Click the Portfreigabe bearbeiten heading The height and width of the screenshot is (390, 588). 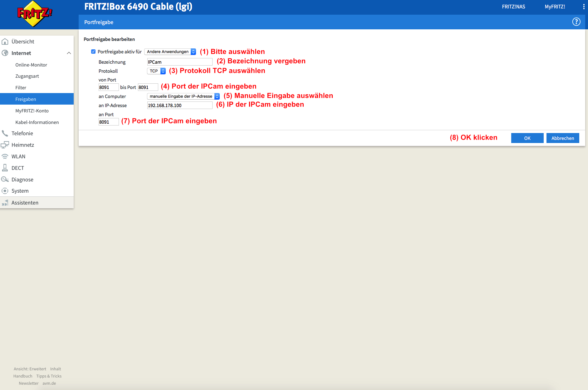(x=109, y=39)
